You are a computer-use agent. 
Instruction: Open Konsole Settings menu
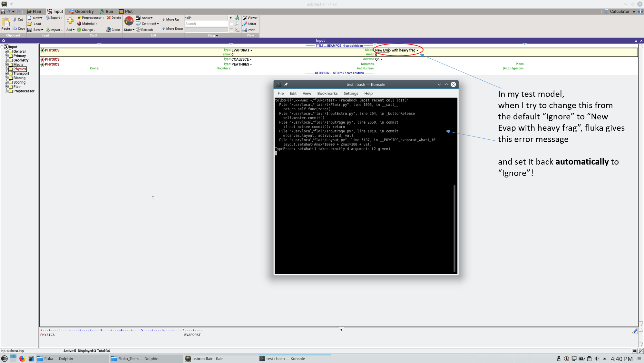coord(351,93)
